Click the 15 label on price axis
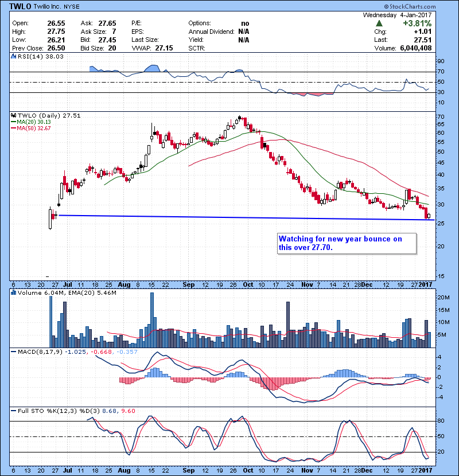This screenshot has width=459, height=476. (x=441, y=276)
